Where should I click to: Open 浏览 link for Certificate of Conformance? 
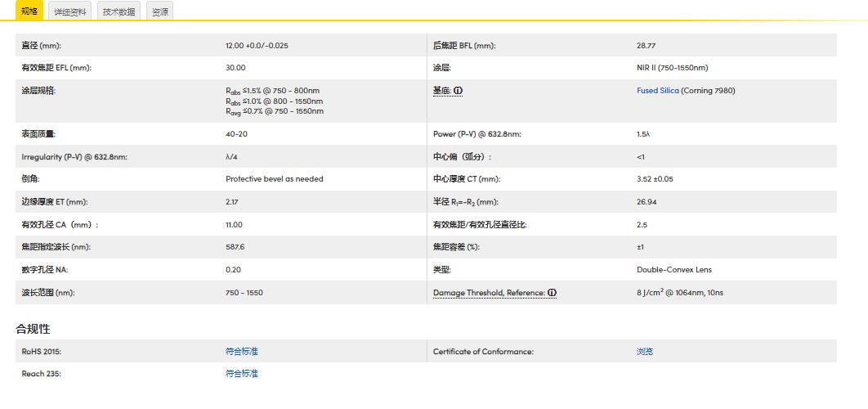pos(645,352)
